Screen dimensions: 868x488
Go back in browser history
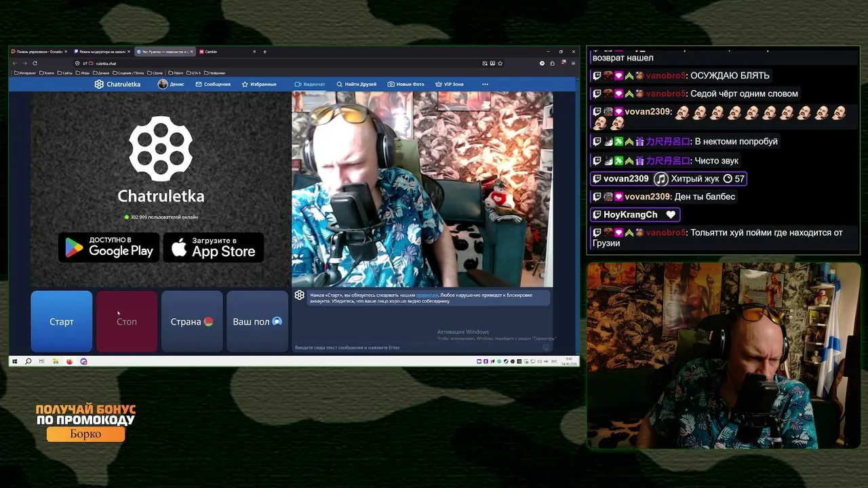click(x=15, y=63)
